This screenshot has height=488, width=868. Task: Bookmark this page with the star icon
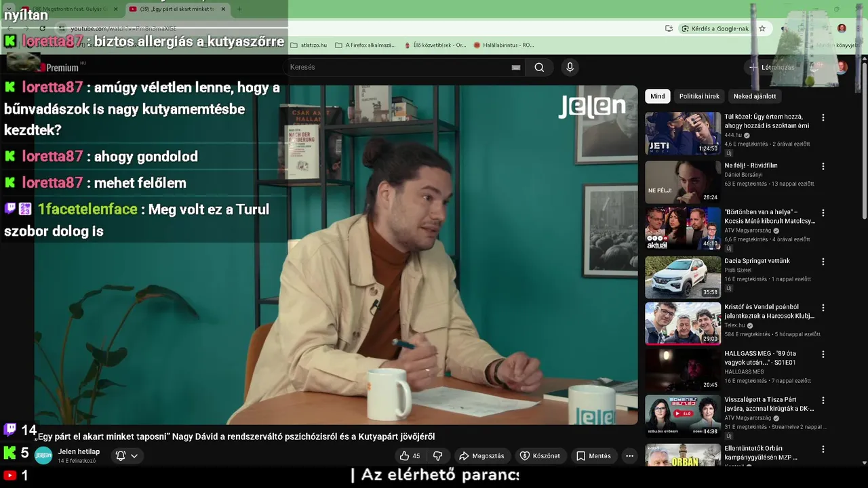(762, 28)
